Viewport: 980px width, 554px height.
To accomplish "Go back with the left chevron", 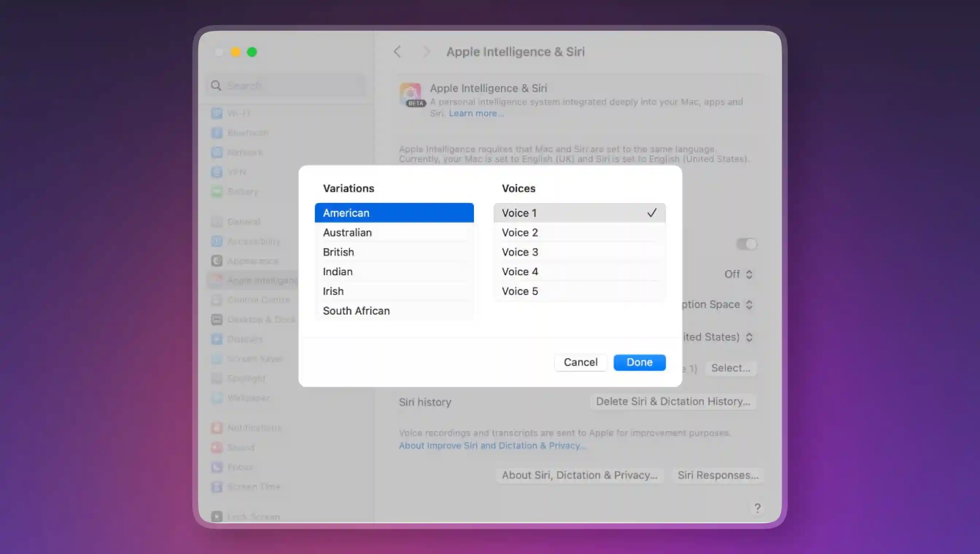I will (397, 52).
